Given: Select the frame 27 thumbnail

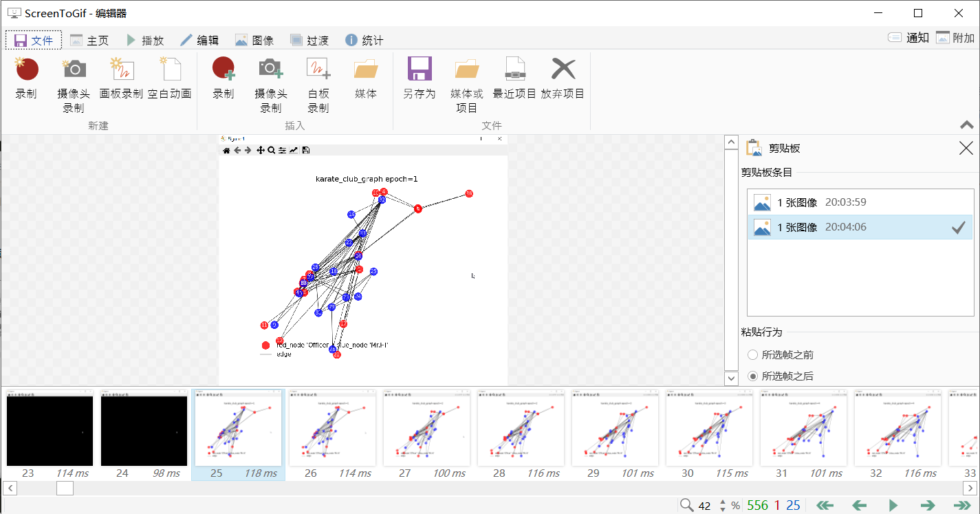Looking at the screenshot, I should click(426, 428).
